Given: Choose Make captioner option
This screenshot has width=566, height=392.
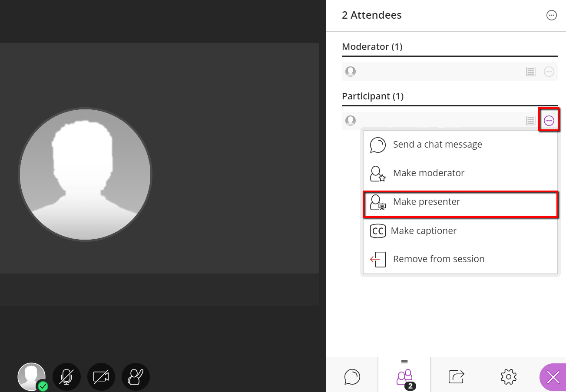Looking at the screenshot, I should [x=460, y=231].
